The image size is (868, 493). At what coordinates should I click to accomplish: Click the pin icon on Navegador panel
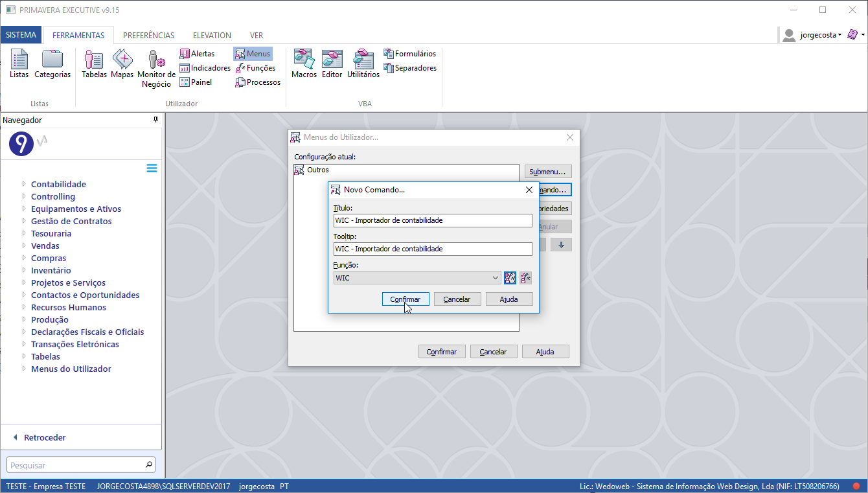click(155, 120)
